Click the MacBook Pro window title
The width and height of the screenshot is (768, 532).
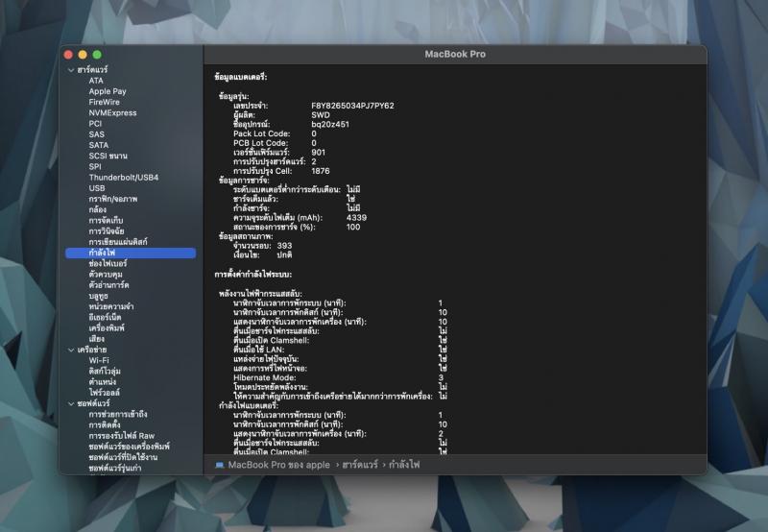tap(455, 54)
